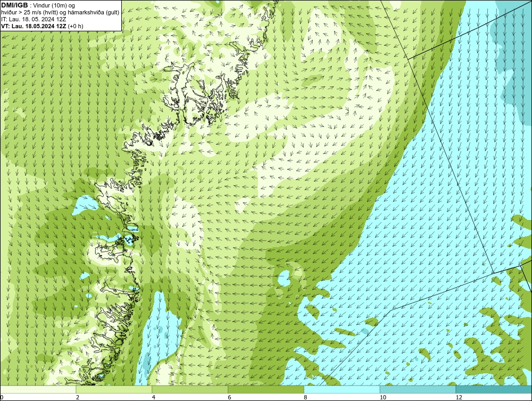Click the 'VT: Lau. 18.05.2024 12Z (+0 h)' line
The width and height of the screenshot is (532, 401).
pyautogui.click(x=42, y=26)
